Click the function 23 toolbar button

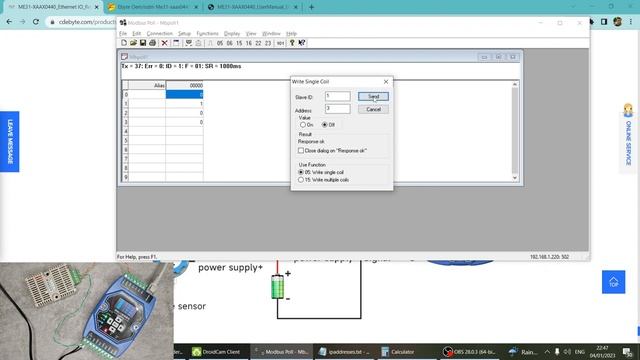point(268,43)
